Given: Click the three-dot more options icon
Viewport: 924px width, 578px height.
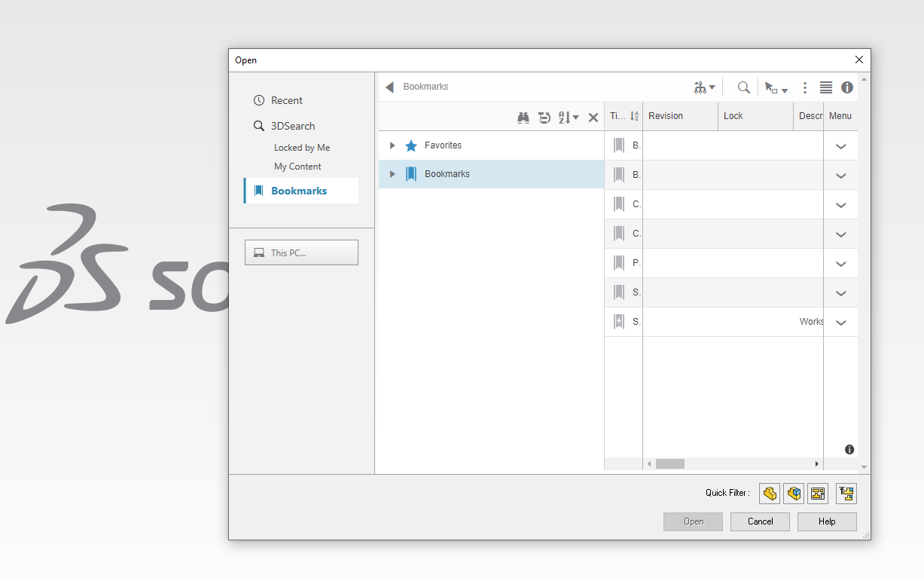Looking at the screenshot, I should point(805,87).
